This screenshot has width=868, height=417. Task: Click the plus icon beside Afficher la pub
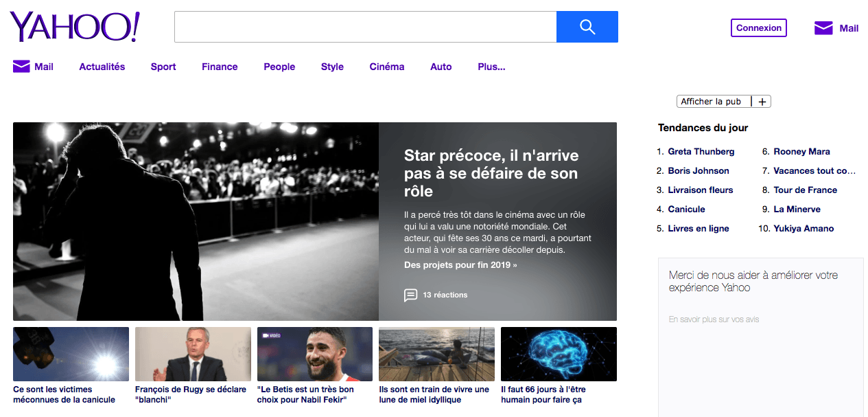click(763, 102)
